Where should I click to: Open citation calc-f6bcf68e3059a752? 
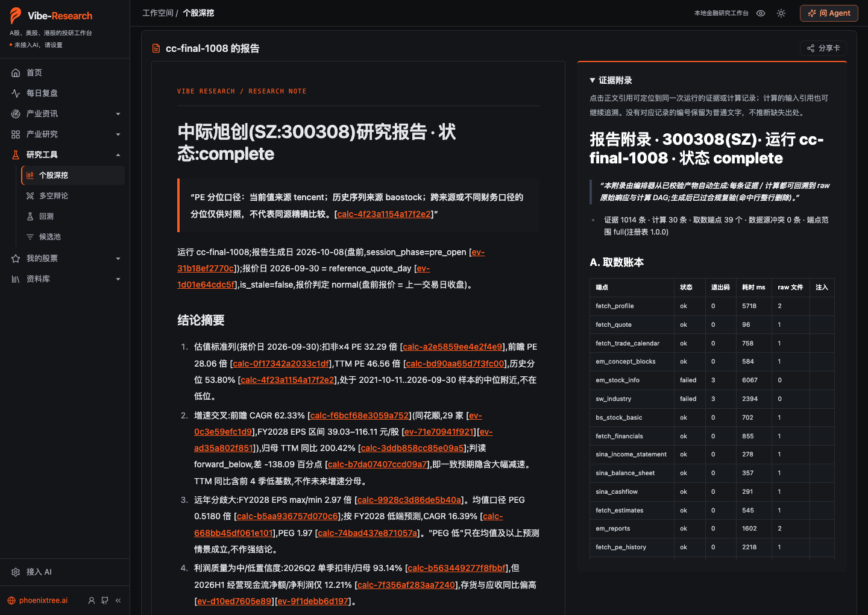pos(360,415)
